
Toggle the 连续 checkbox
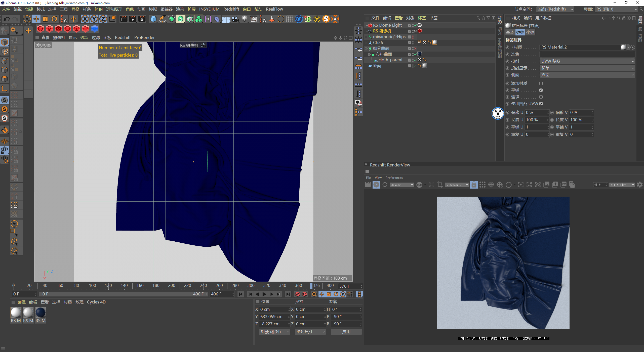[x=541, y=97]
